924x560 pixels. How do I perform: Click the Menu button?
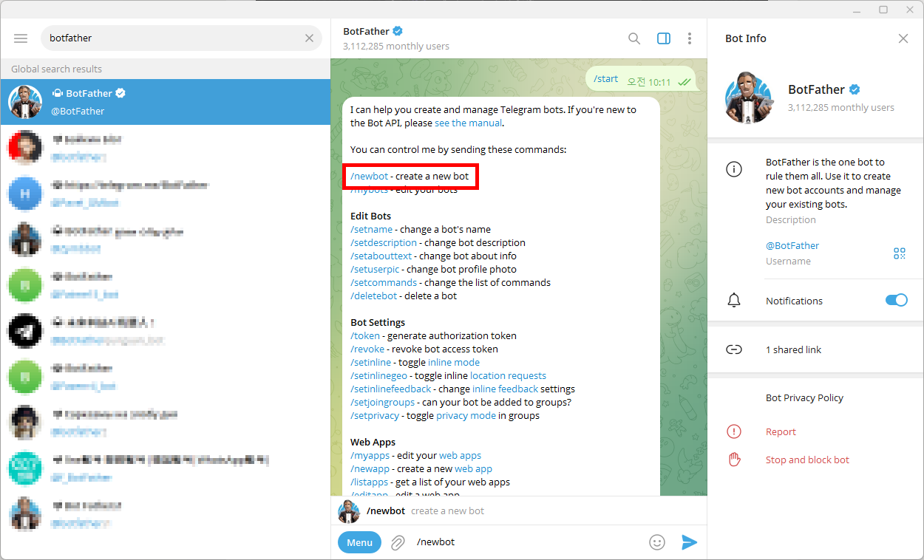point(359,542)
